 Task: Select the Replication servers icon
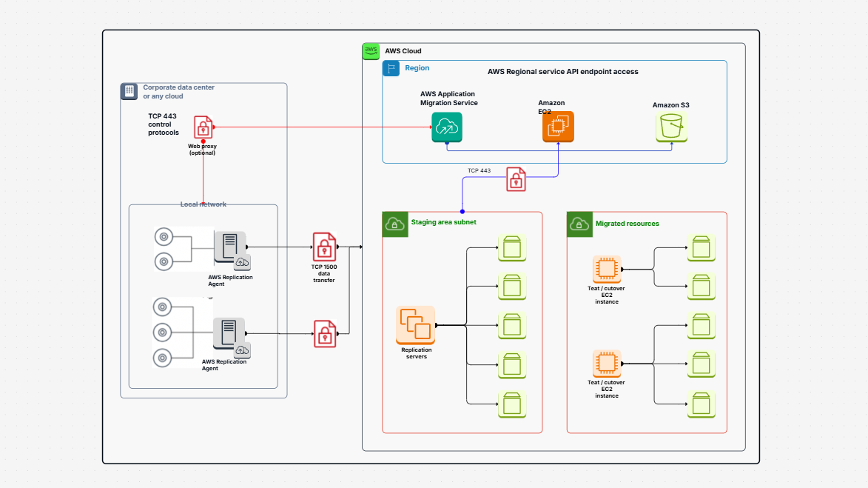tap(416, 325)
